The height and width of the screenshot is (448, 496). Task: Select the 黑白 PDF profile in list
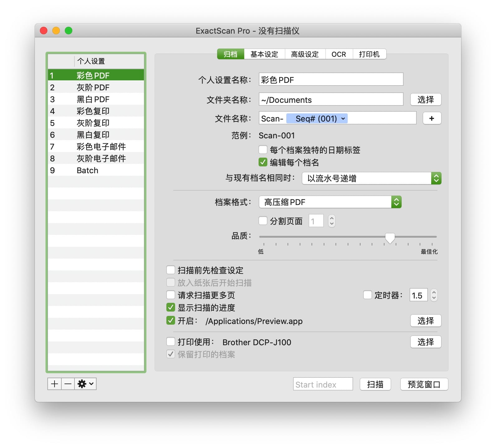click(93, 99)
